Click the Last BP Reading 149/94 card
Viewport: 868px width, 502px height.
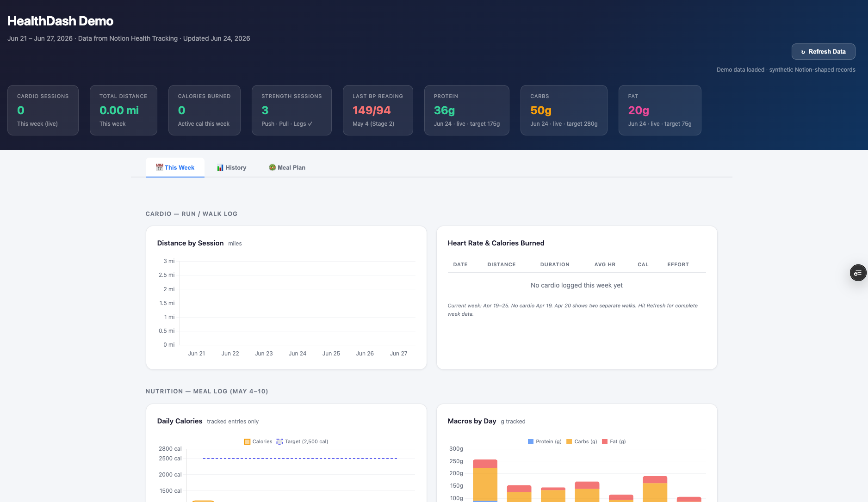tap(378, 110)
